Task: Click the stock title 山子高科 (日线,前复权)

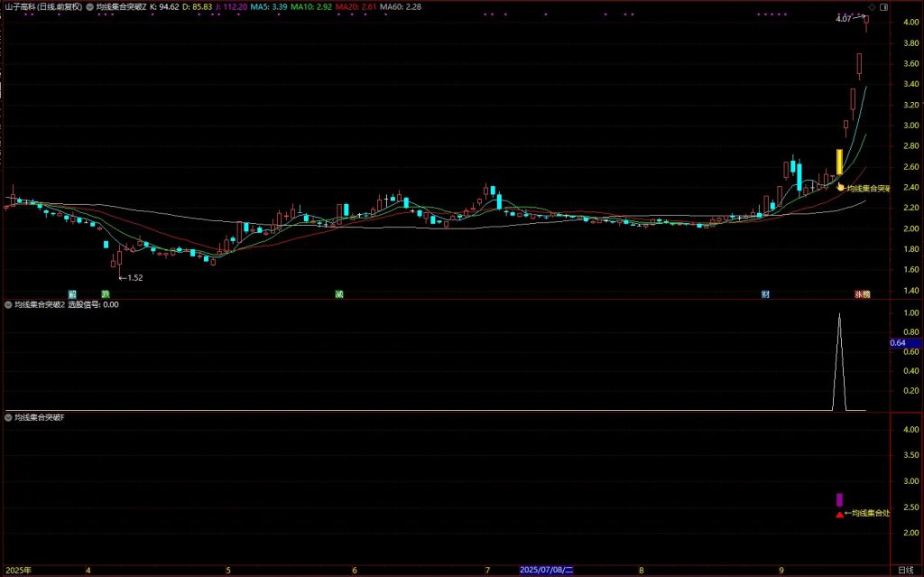Action: point(42,6)
